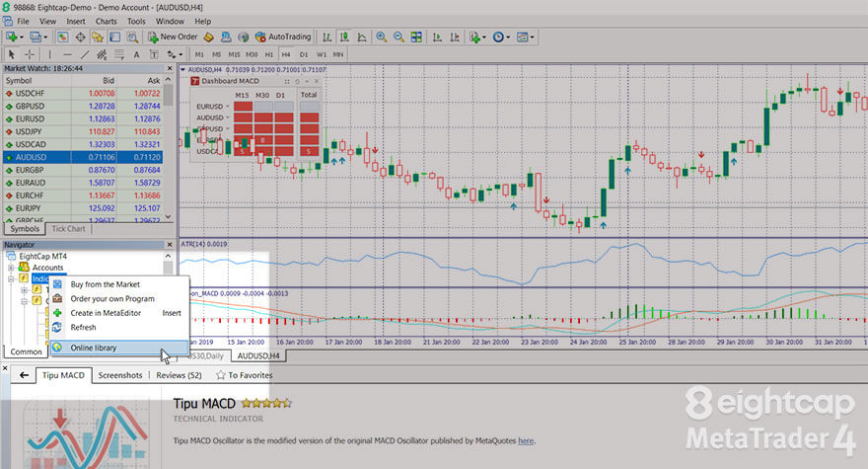Viewport: 868px width, 469px height.
Task: Open the Charts menu
Action: click(x=106, y=21)
